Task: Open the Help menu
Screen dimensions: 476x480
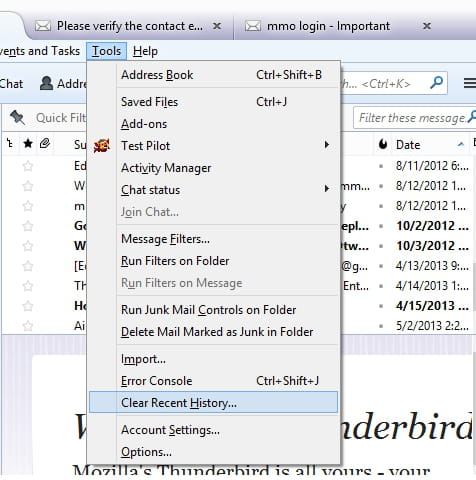Action: 145,51
